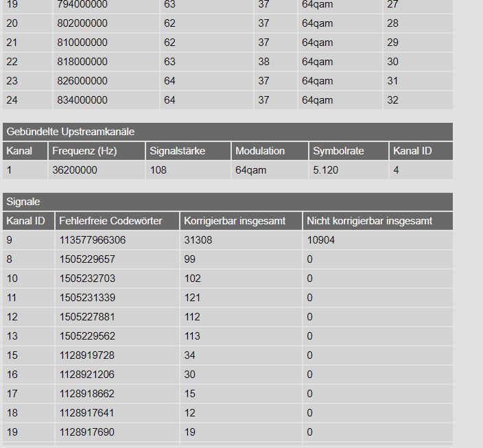Select frequency 802000000 cell
Viewport: 483px width, 448px height.
(x=82, y=23)
